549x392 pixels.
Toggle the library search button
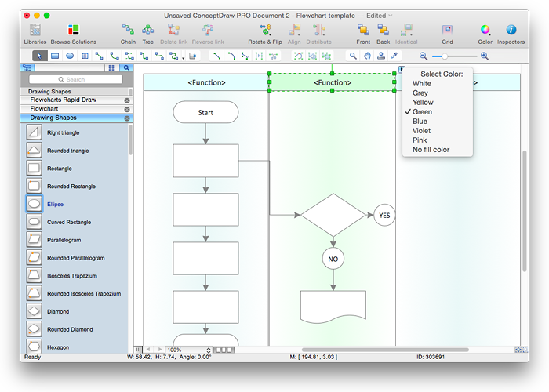point(126,67)
